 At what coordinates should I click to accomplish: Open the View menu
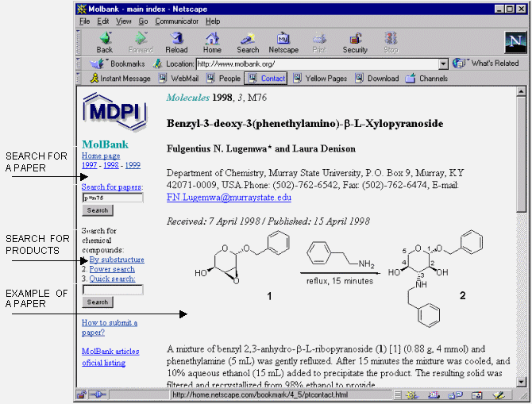124,21
